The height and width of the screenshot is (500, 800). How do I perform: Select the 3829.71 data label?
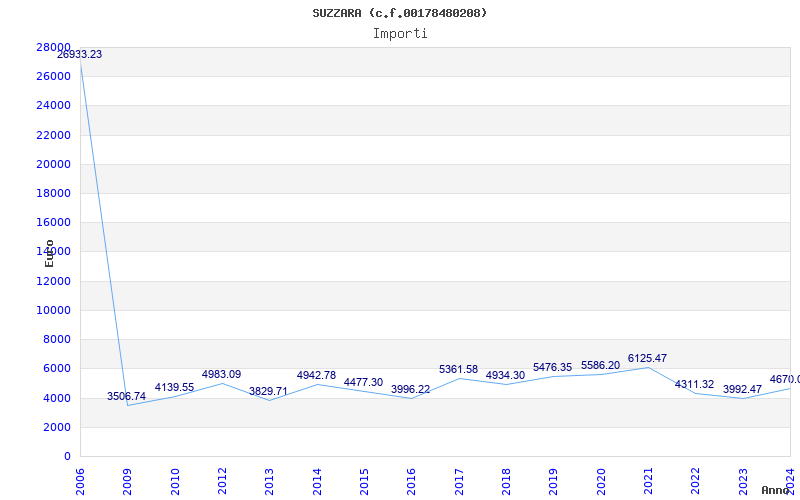point(268,391)
